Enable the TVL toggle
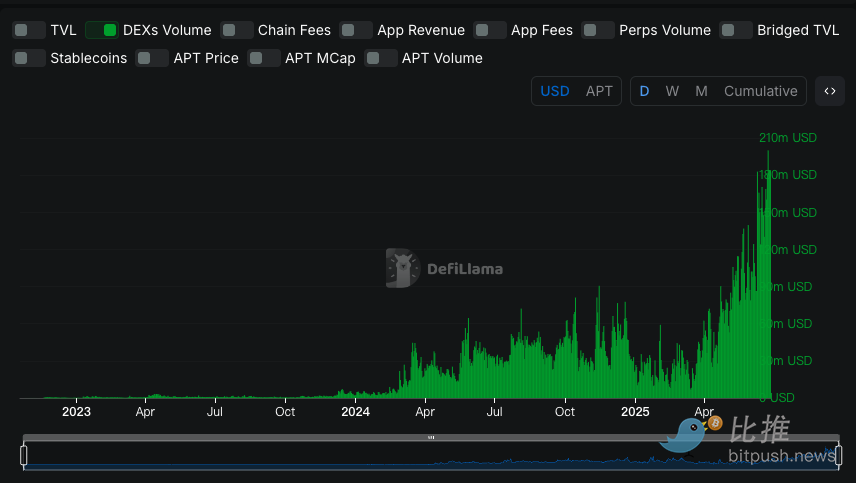The width and height of the screenshot is (856, 483). (x=29, y=30)
